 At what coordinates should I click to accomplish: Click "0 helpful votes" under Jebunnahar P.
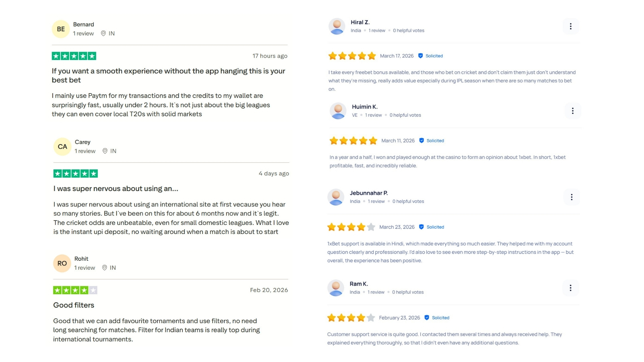[x=408, y=201]
